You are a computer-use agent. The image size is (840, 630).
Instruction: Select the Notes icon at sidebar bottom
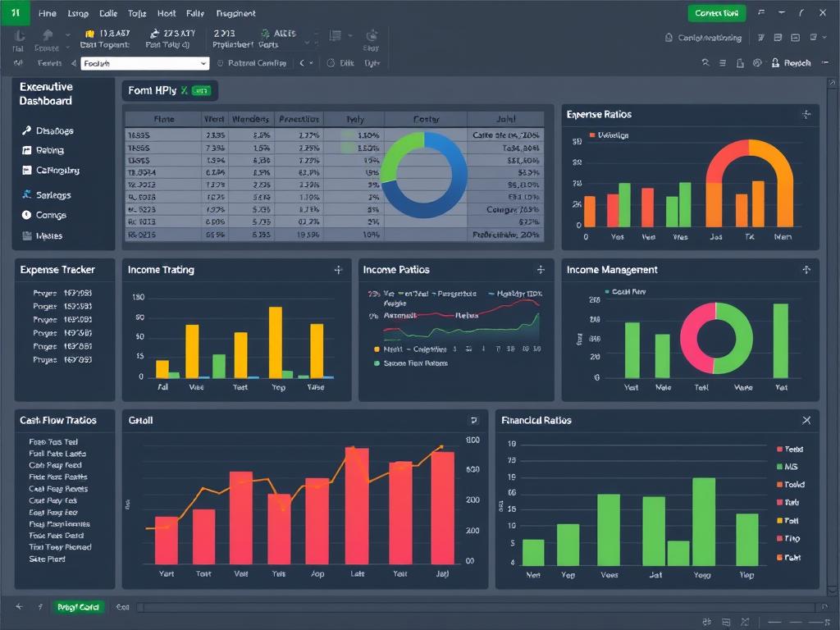(x=28, y=235)
